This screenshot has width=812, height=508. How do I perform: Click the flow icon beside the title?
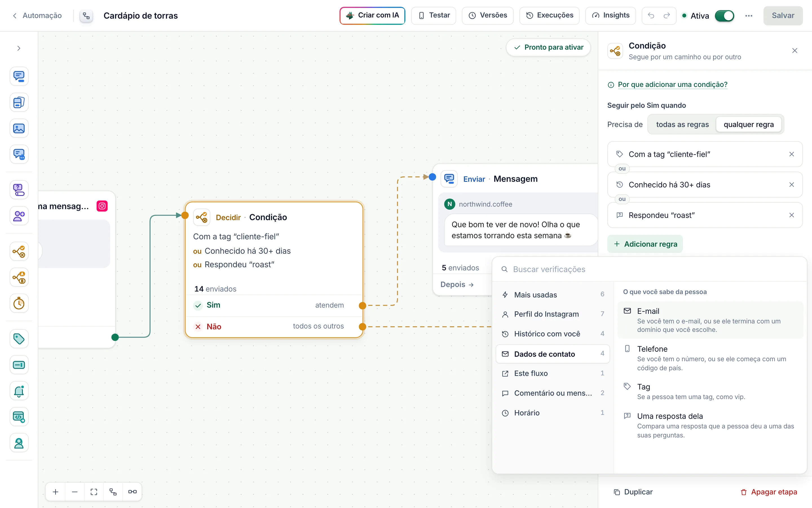pyautogui.click(x=86, y=16)
